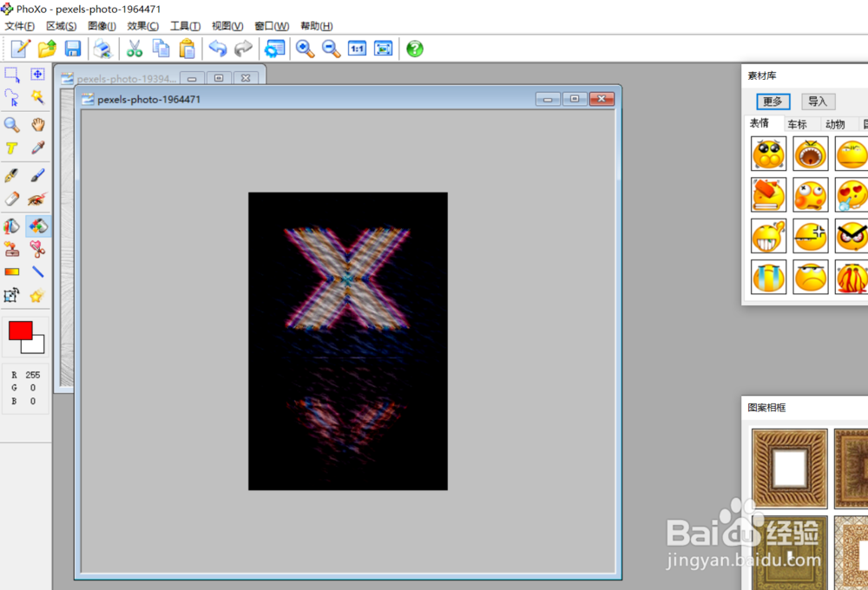
Task: Select the Move tool
Action: click(37, 74)
